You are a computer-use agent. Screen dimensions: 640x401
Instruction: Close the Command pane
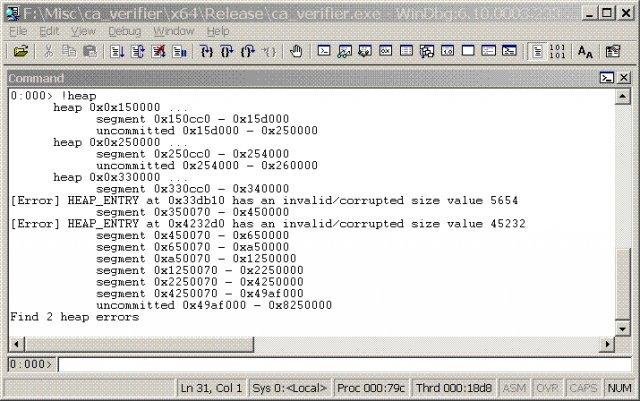(624, 78)
